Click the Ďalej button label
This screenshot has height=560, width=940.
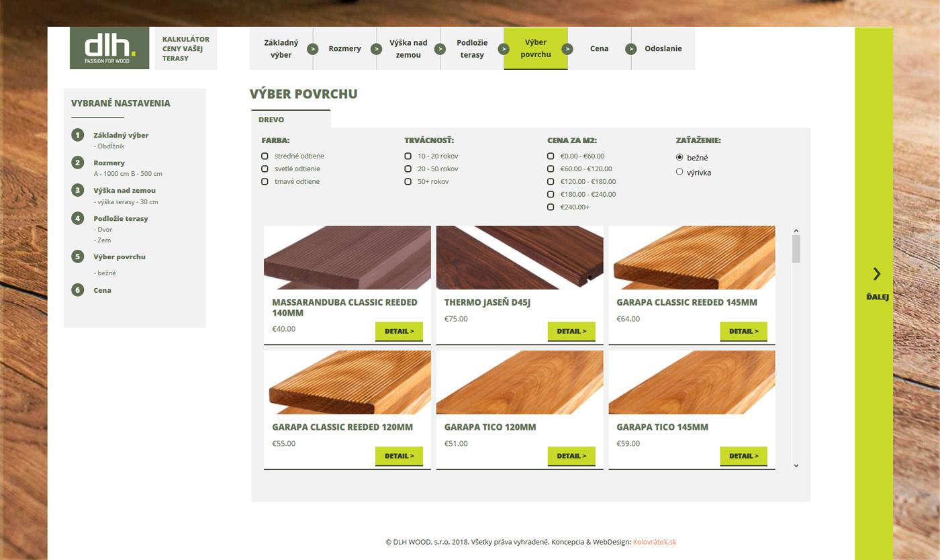coord(877,297)
